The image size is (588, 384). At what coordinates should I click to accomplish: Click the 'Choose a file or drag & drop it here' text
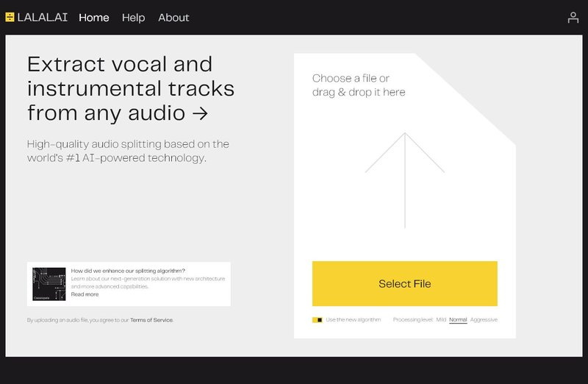point(359,85)
